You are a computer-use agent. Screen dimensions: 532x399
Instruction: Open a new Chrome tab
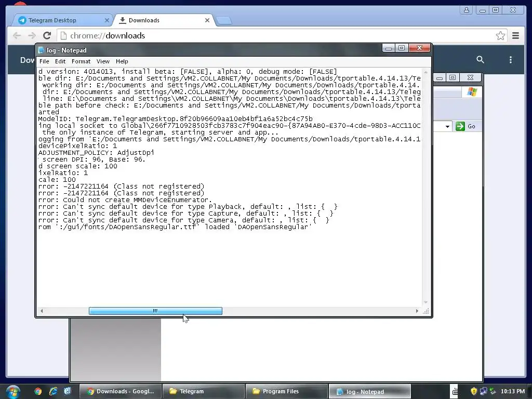[x=224, y=21]
